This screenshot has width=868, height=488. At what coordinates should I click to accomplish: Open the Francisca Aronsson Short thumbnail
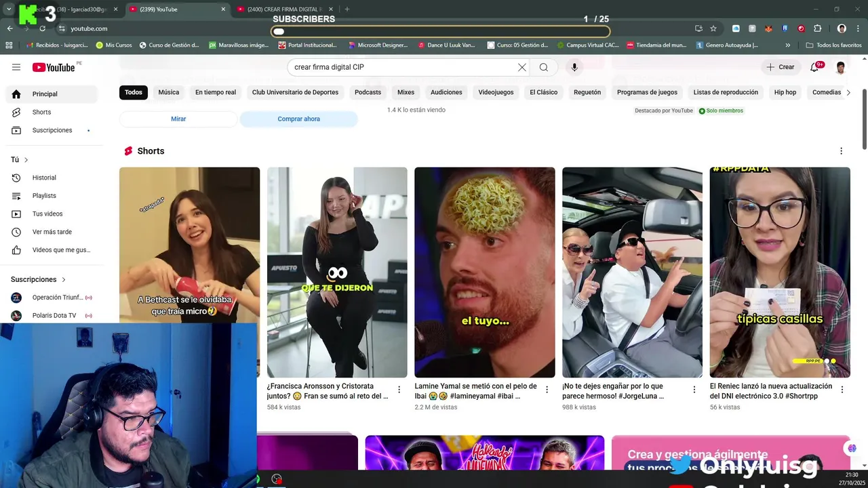click(337, 272)
